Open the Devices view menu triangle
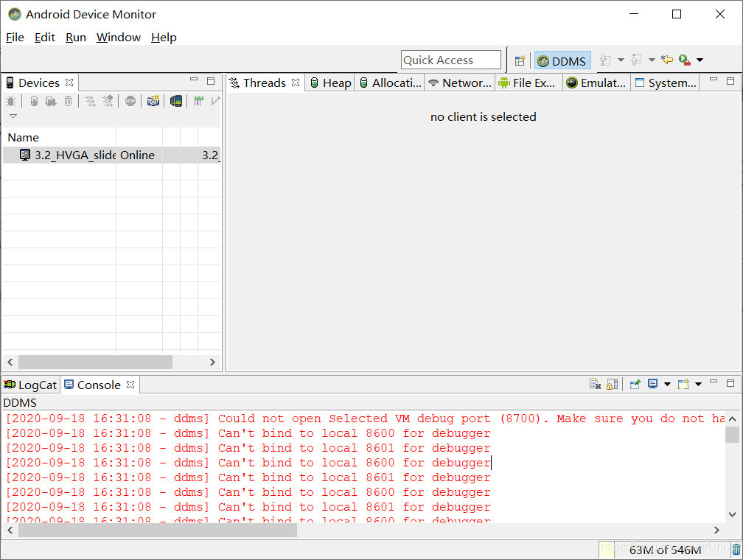The image size is (743, 560). [13, 116]
